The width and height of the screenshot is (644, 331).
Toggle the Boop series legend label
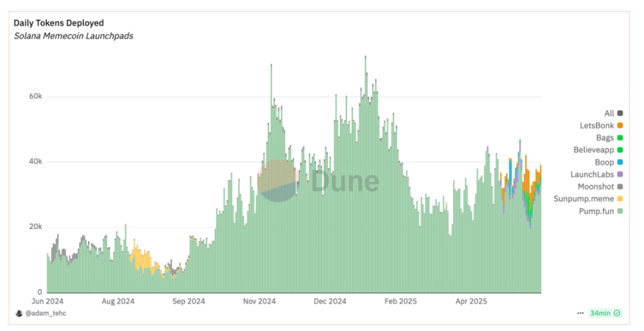pos(604,162)
